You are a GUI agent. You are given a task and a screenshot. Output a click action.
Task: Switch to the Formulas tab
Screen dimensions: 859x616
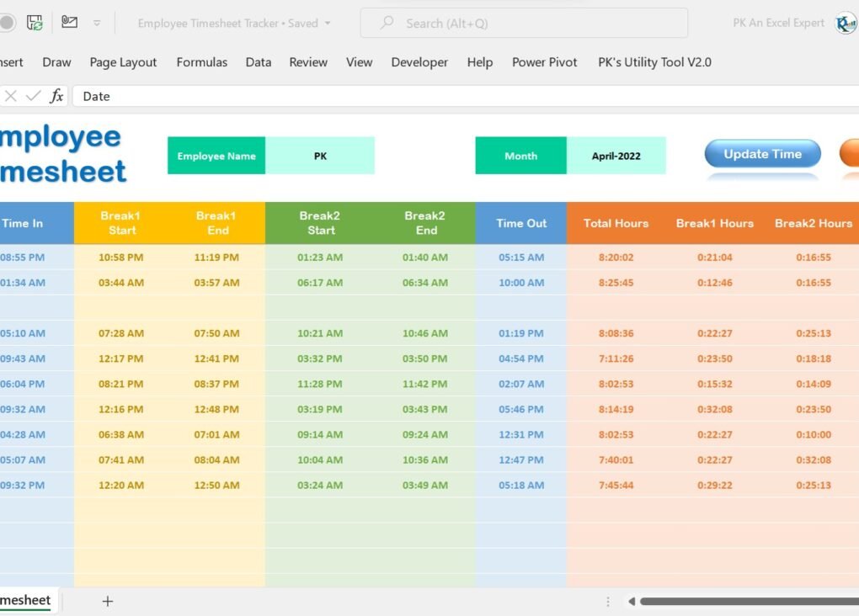coord(201,62)
